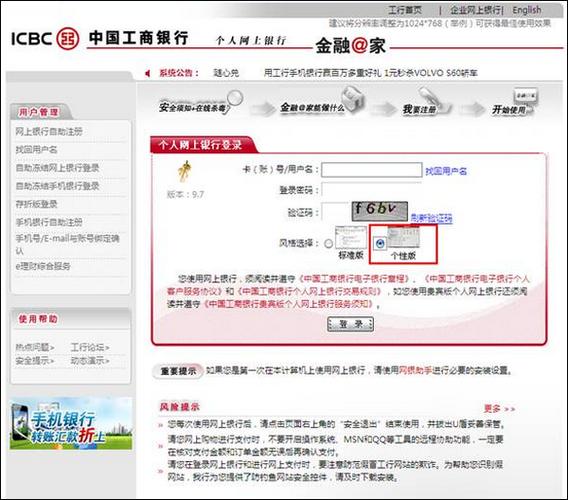Image resolution: width=568 pixels, height=500 pixels.
Task: Click the 个人网上银行登录 tab header
Action: click(x=200, y=145)
